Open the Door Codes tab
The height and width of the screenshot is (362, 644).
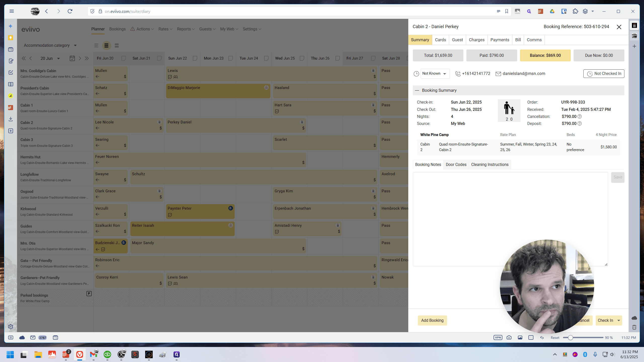[x=456, y=164]
